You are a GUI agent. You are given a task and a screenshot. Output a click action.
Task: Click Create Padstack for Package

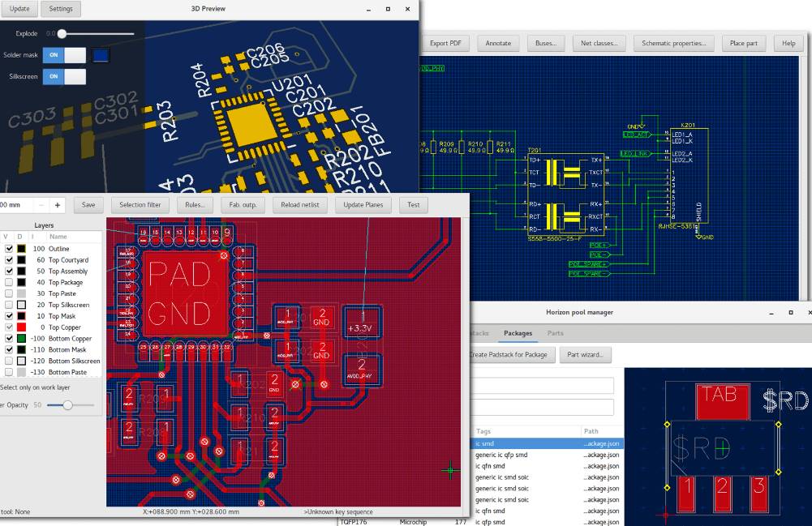tap(509, 355)
